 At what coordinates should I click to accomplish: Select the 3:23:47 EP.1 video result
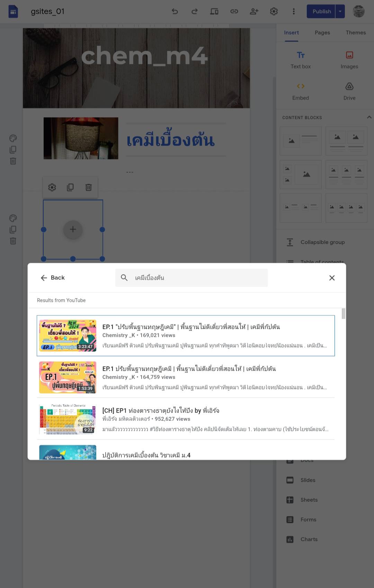186,336
